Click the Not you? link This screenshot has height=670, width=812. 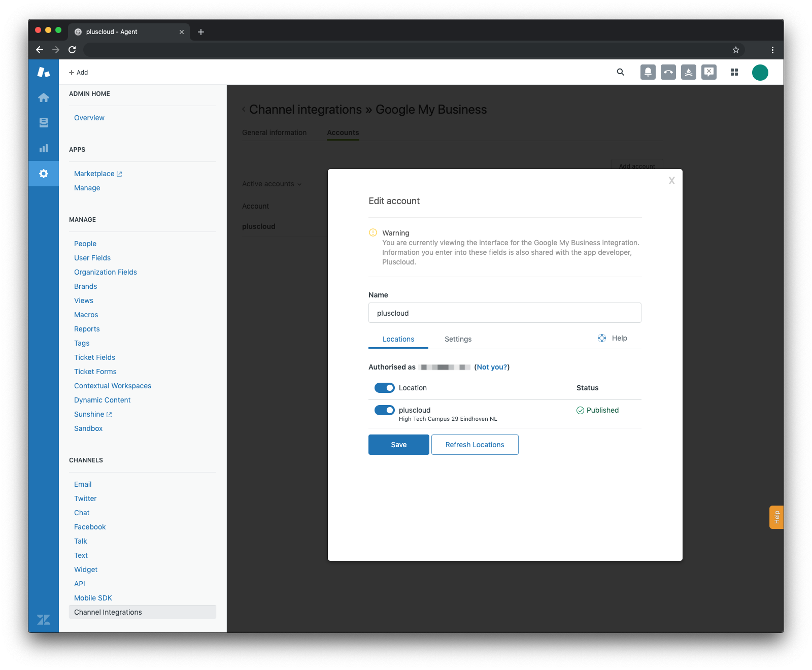tap(492, 367)
